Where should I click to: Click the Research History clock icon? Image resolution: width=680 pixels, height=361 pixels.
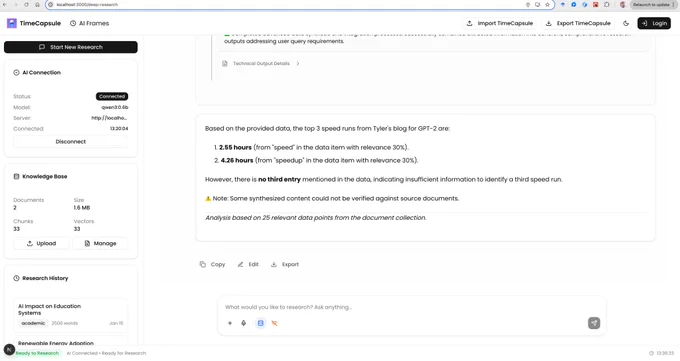coord(16,278)
